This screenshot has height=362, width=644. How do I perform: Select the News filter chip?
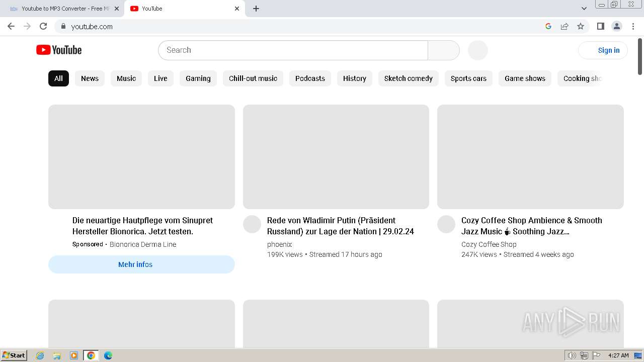click(x=90, y=78)
